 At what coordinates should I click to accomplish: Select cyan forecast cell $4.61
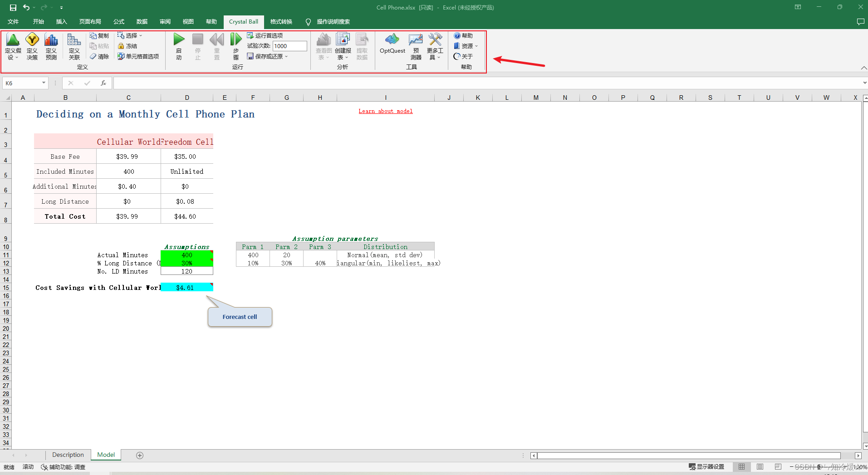[x=187, y=287]
